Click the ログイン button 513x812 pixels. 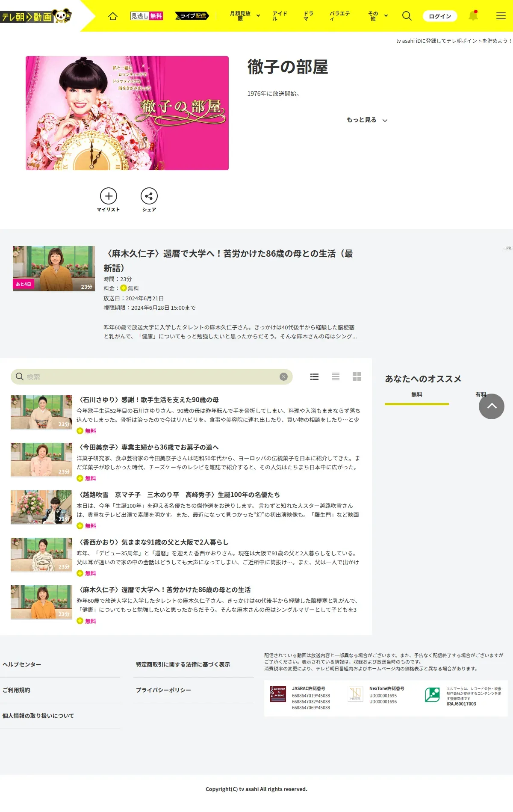[440, 16]
